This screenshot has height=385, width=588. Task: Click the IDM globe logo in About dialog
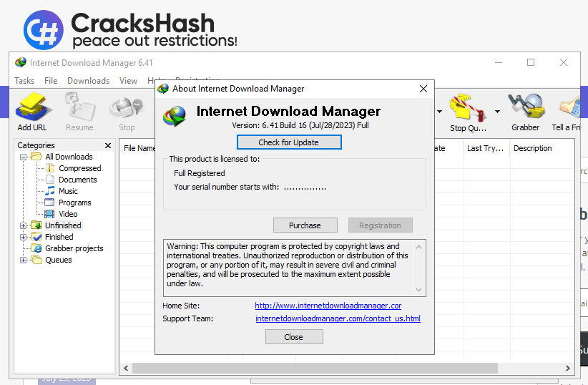tap(175, 116)
